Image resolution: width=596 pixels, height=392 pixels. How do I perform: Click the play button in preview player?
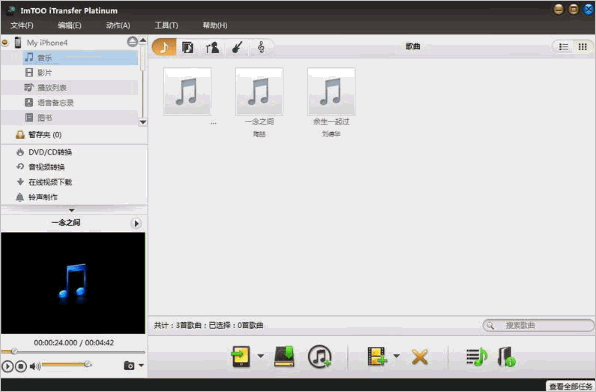coord(7,366)
